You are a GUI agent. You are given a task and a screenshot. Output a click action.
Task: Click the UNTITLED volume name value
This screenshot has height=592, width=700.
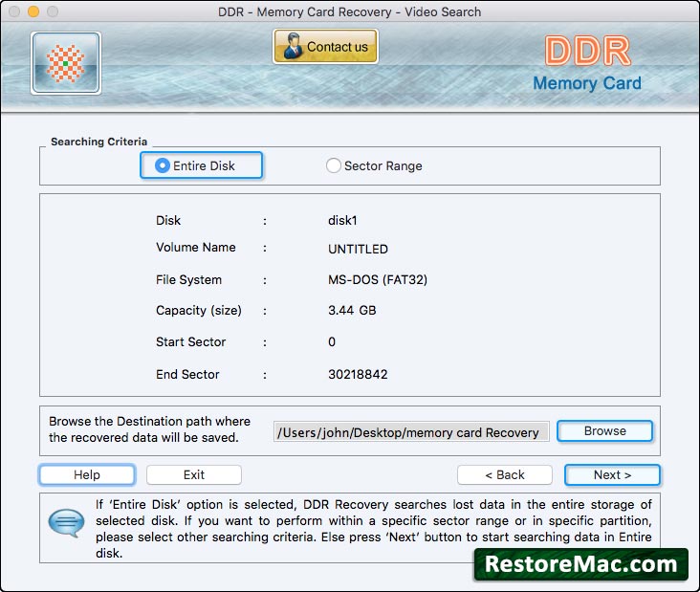tap(358, 249)
